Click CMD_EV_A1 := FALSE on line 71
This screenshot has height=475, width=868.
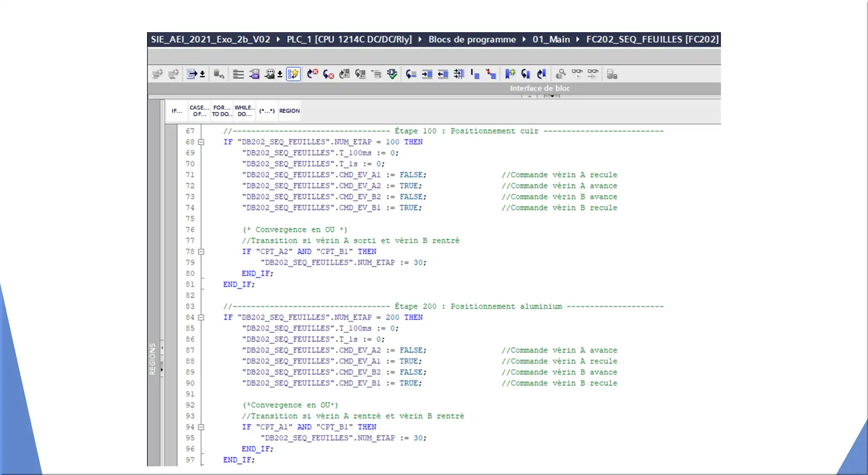click(383, 175)
